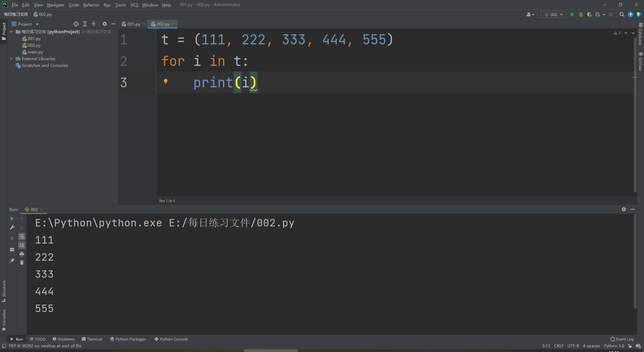This screenshot has width=644, height=352.
Task: Open the TODO tool window
Action: coord(38,339)
